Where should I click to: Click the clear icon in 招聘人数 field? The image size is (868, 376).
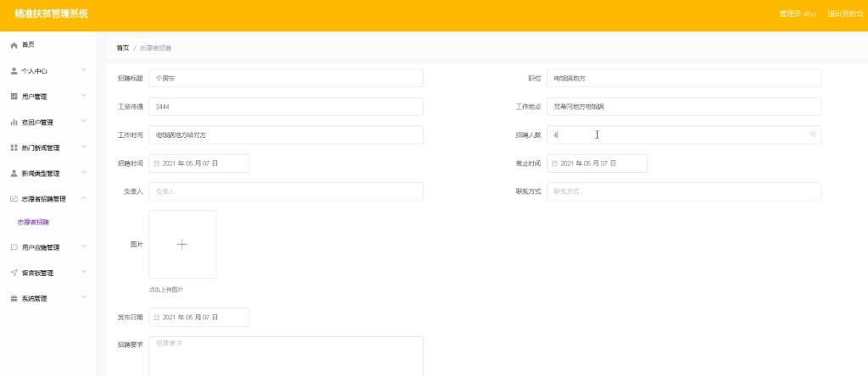(x=813, y=135)
